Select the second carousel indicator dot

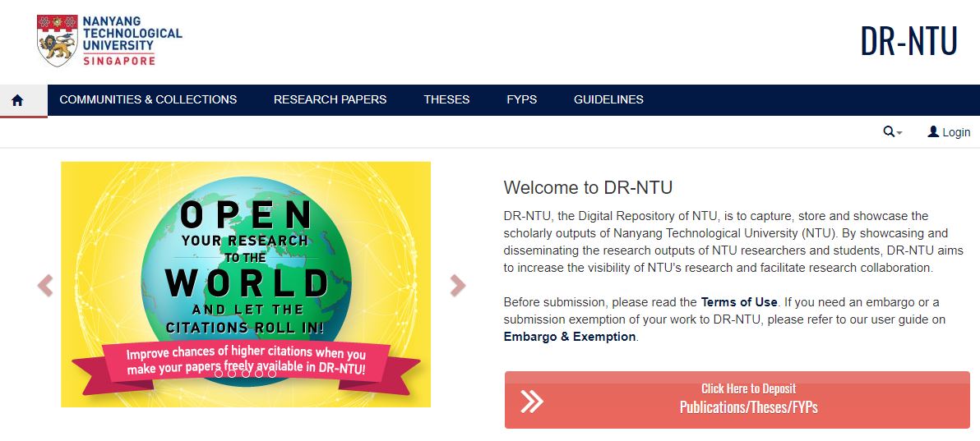tap(232, 374)
